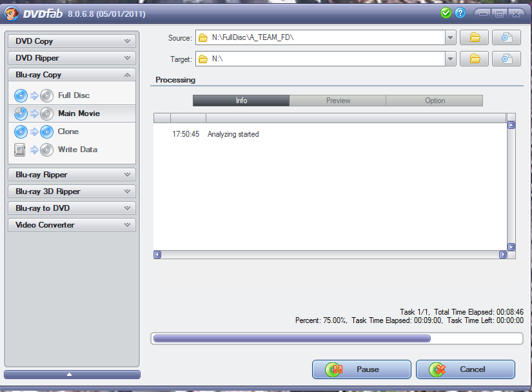This screenshot has height=392, width=532.
Task: Click log scroll down arrow
Action: (511, 247)
